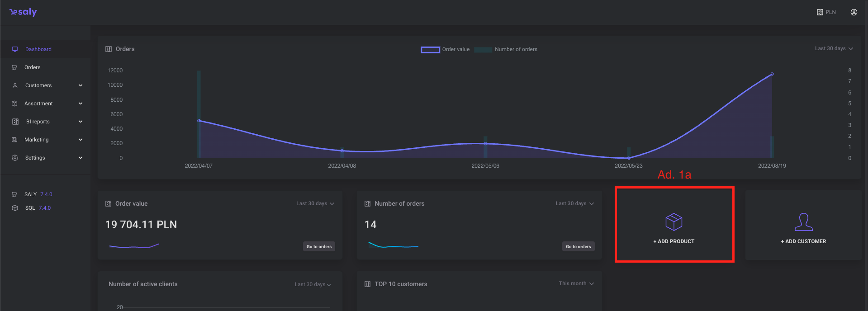The height and width of the screenshot is (311, 868).
Task: Expand the Assortment sidebar submenu
Action: click(81, 104)
